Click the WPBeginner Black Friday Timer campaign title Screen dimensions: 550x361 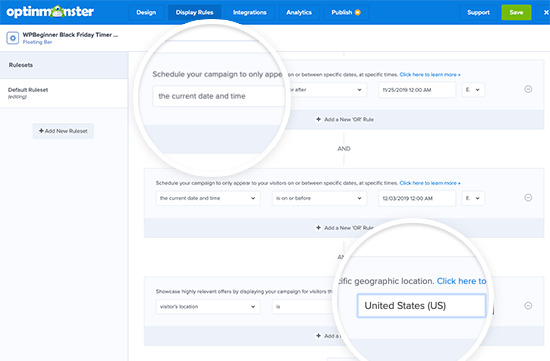70,35
